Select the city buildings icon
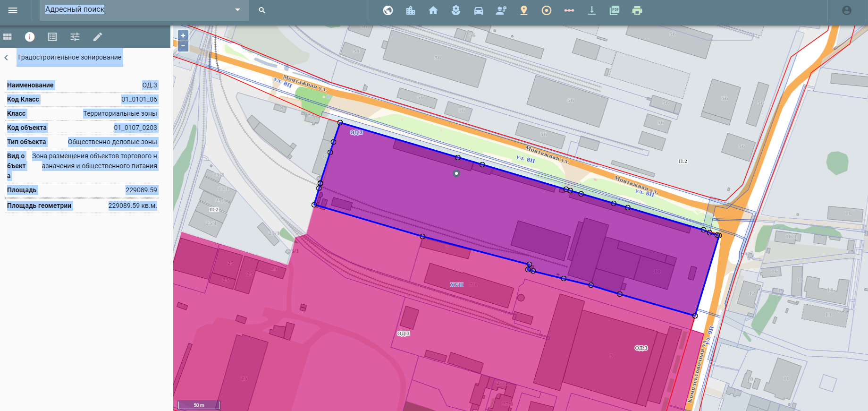868x411 pixels. 411,10
